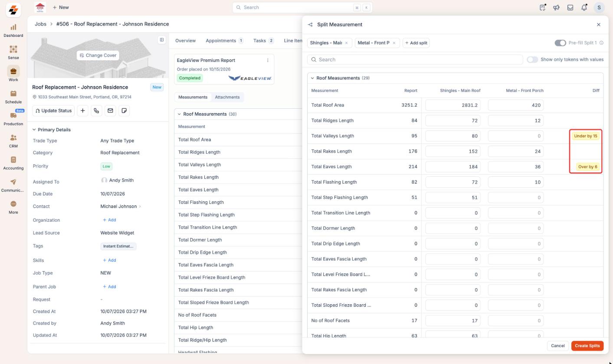Open the Schedule calendar icon
This screenshot has width=613, height=364.
[x=13, y=94]
